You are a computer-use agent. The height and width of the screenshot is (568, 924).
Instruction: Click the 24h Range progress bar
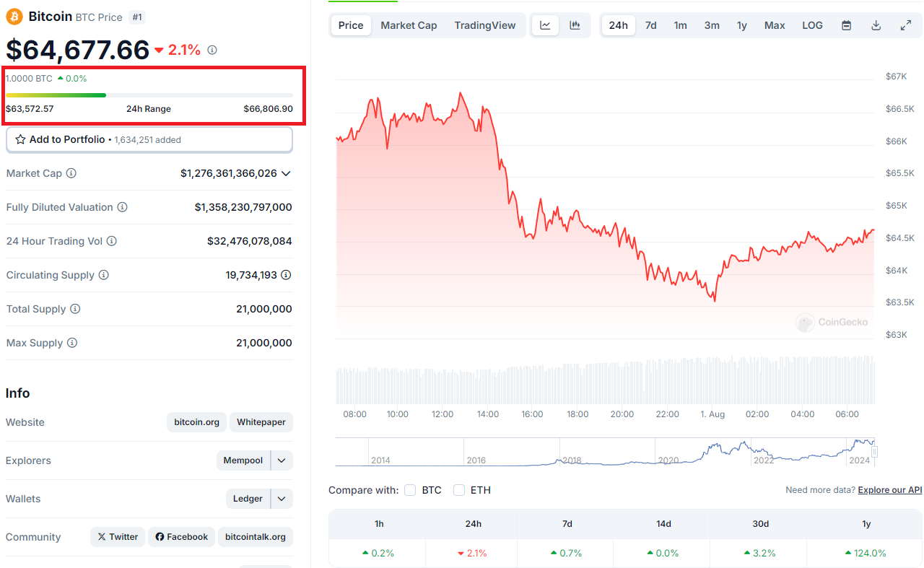click(149, 95)
